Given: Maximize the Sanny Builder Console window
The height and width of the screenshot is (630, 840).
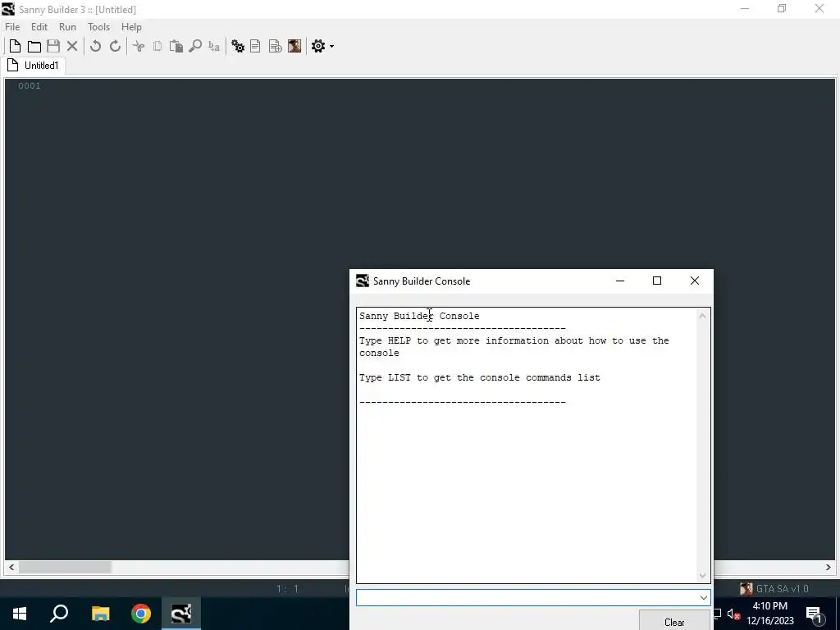Looking at the screenshot, I should [657, 281].
